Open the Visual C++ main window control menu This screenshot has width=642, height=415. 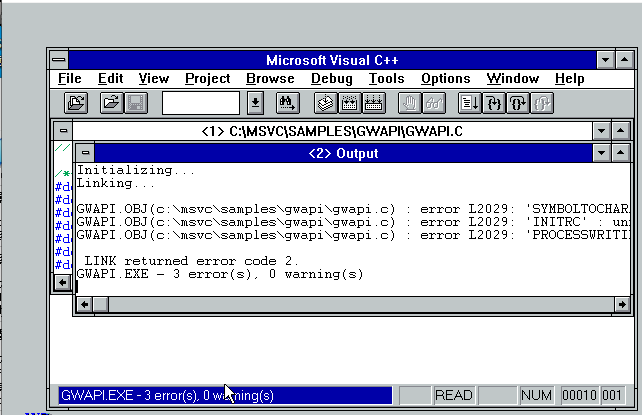tap(59, 60)
